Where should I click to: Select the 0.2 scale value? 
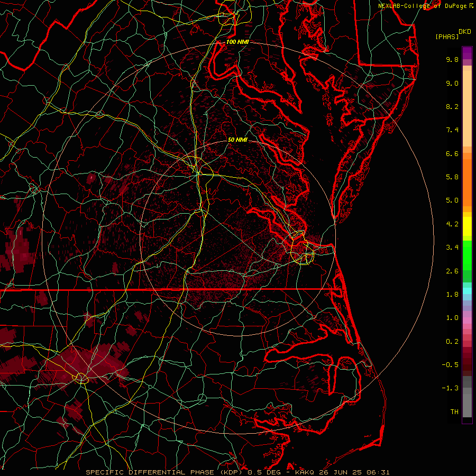coord(452,342)
